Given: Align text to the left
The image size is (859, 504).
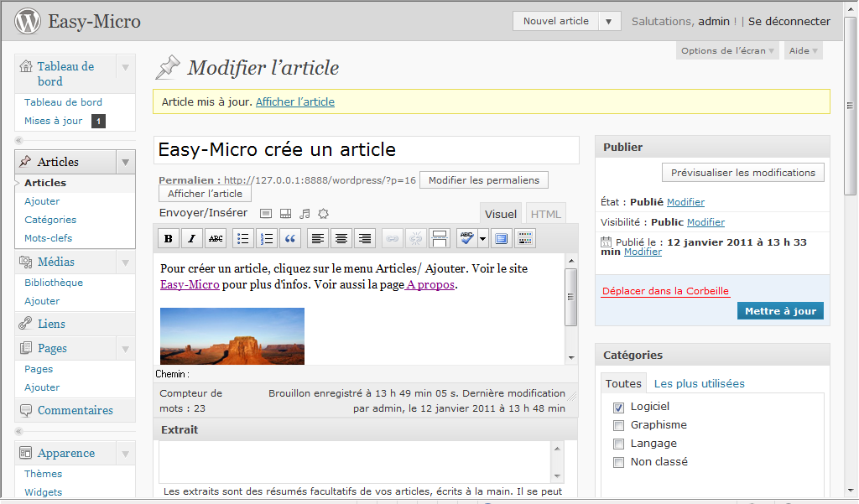Looking at the screenshot, I should 317,238.
